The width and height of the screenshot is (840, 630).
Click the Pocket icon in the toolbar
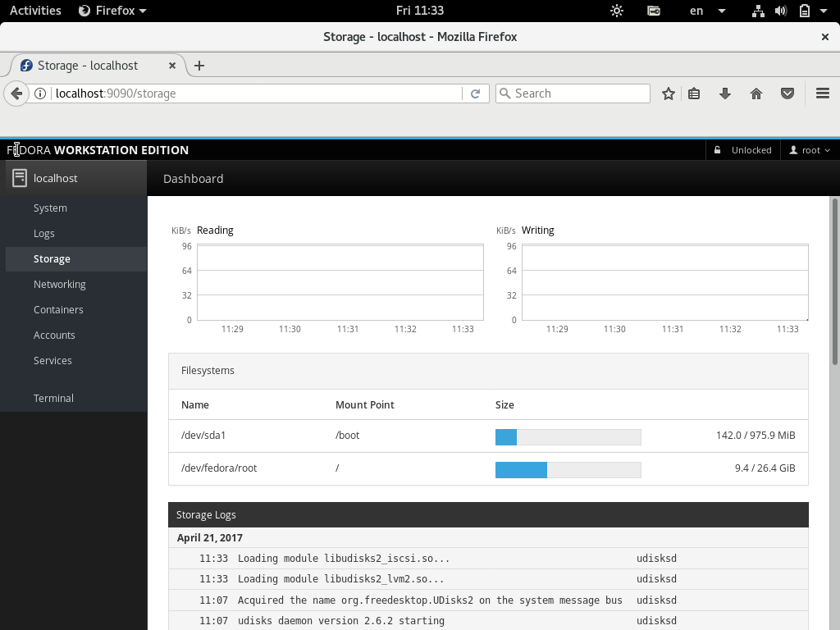click(787, 94)
